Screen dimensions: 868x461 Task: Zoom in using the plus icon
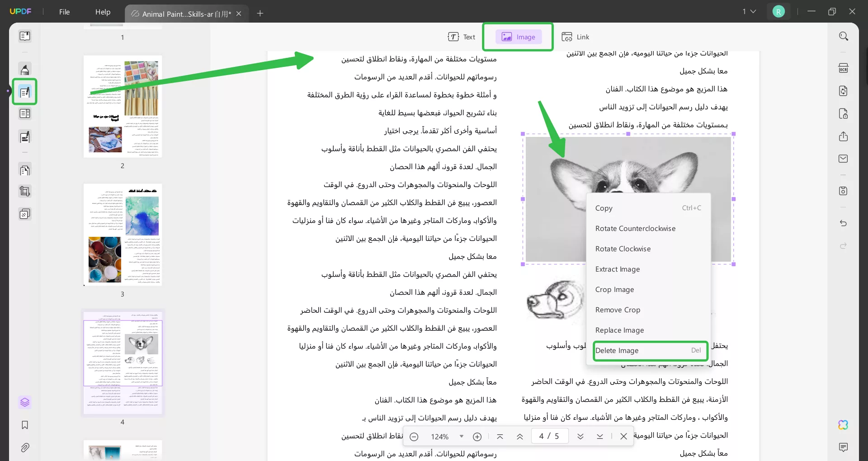[477, 436]
